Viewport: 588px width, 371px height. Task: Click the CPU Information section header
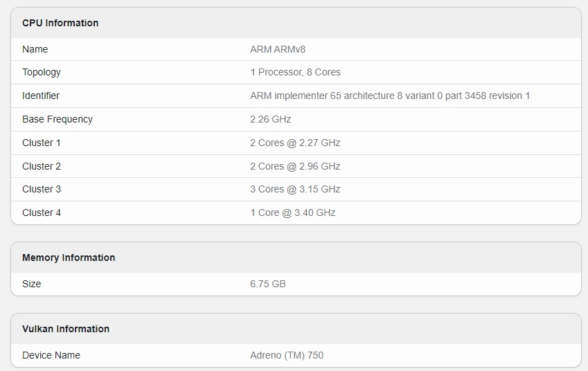[x=60, y=23]
